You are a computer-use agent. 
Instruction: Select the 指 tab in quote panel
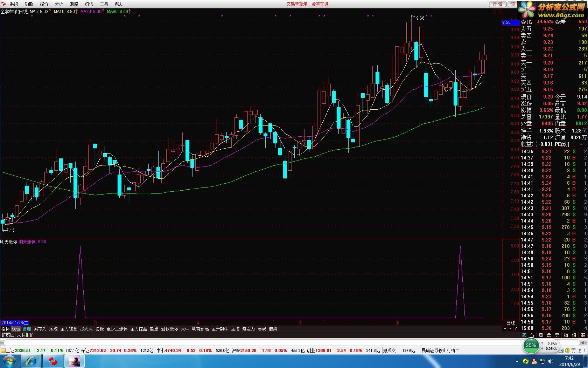point(566,335)
